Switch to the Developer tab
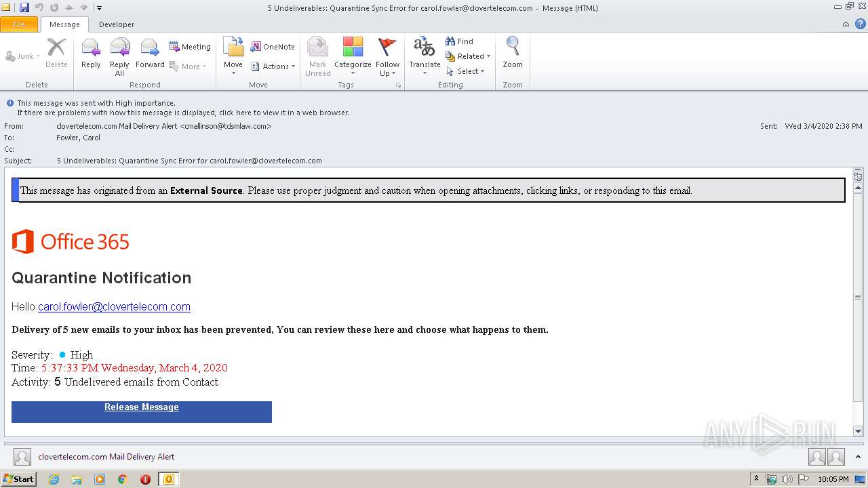 pyautogui.click(x=117, y=24)
